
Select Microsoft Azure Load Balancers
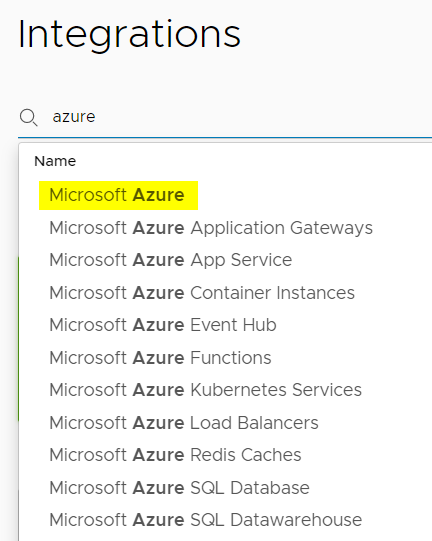(184, 423)
